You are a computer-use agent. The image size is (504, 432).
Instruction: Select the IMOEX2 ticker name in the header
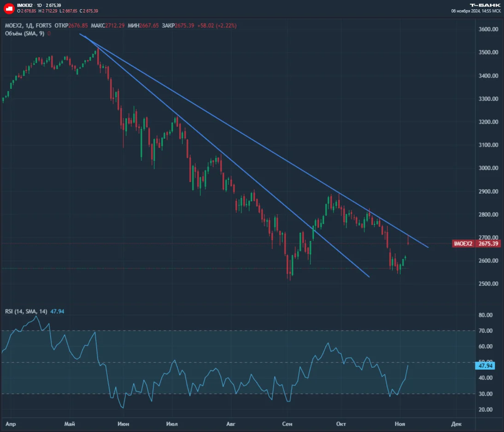tap(25, 5)
